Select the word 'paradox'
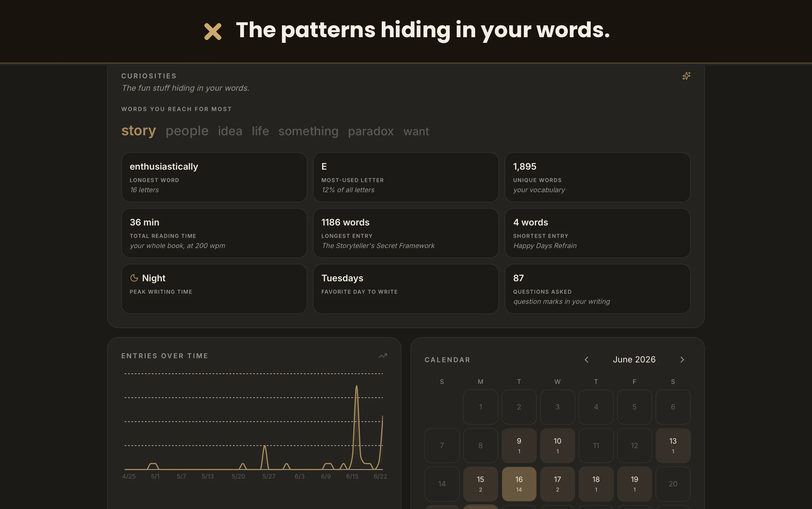The width and height of the screenshot is (812, 509). 370,131
